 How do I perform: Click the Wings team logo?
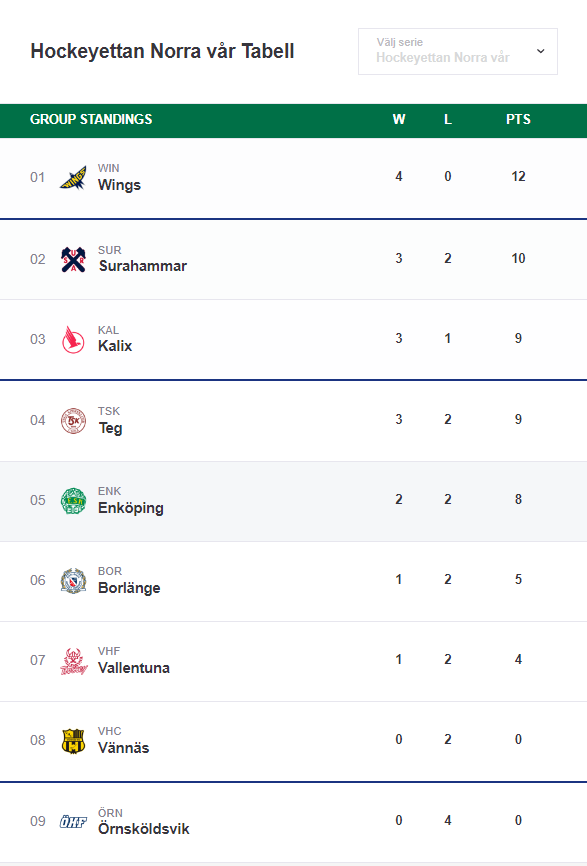tap(73, 178)
